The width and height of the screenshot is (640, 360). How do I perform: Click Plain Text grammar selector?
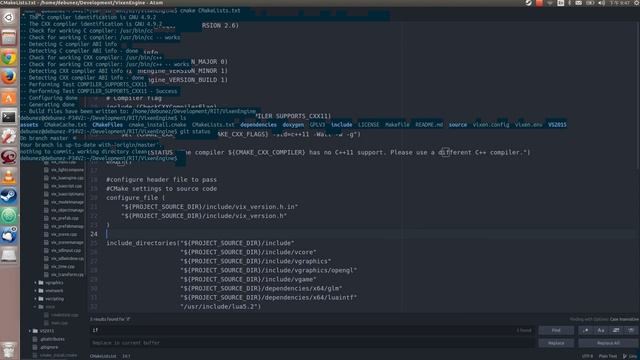[608, 356]
